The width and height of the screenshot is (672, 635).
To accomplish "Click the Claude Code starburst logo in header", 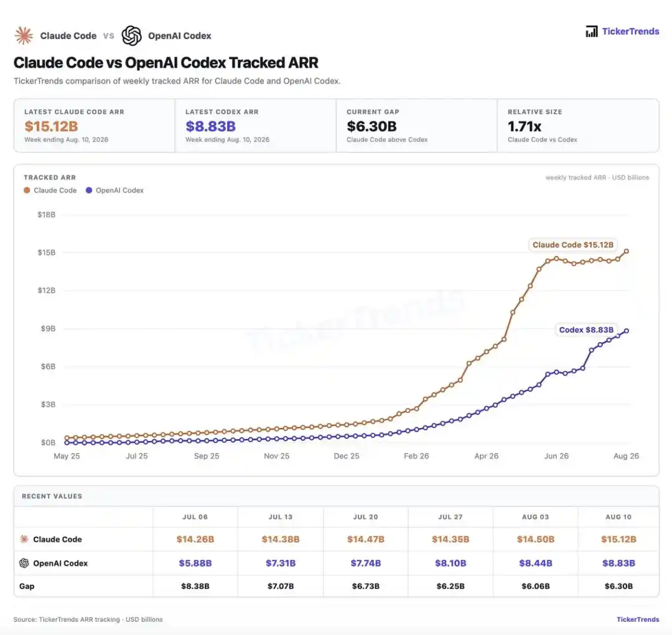I will [24, 35].
